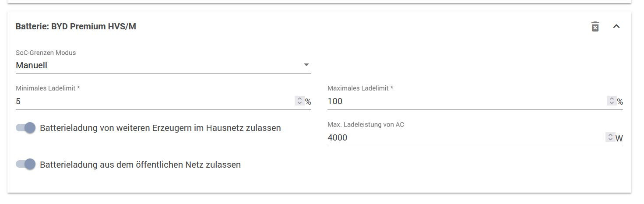Toggle battery charging from other household generators
Image resolution: width=644 pixels, height=204 pixels.
point(26,128)
